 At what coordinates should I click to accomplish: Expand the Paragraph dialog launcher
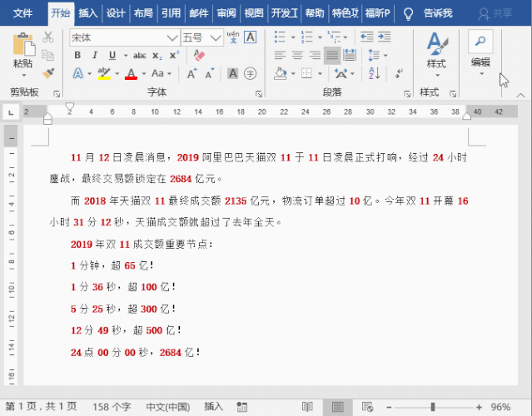pos(407,94)
